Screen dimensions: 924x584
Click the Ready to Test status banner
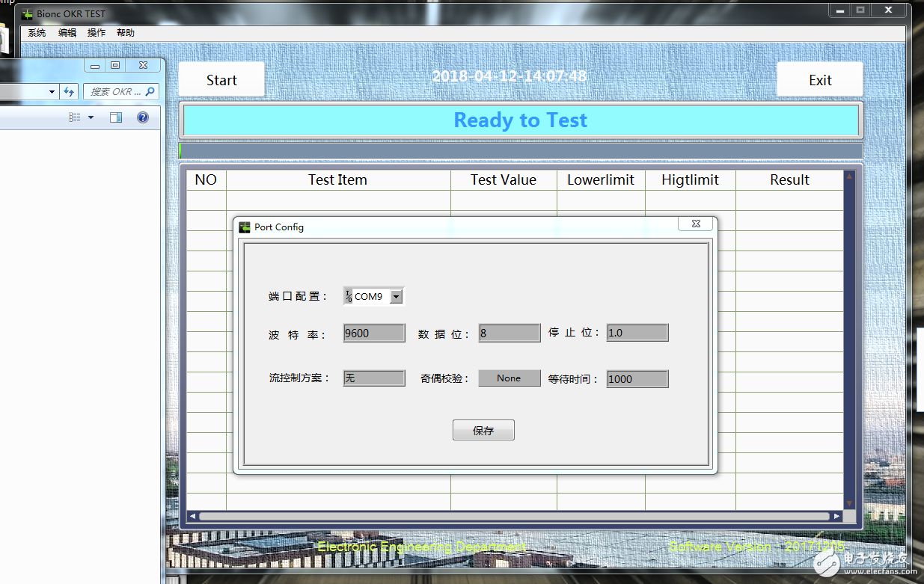521,120
